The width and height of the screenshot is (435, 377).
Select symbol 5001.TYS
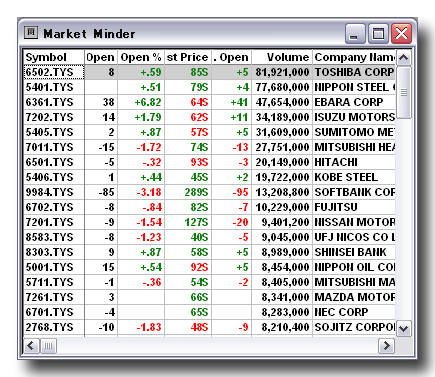(x=49, y=267)
